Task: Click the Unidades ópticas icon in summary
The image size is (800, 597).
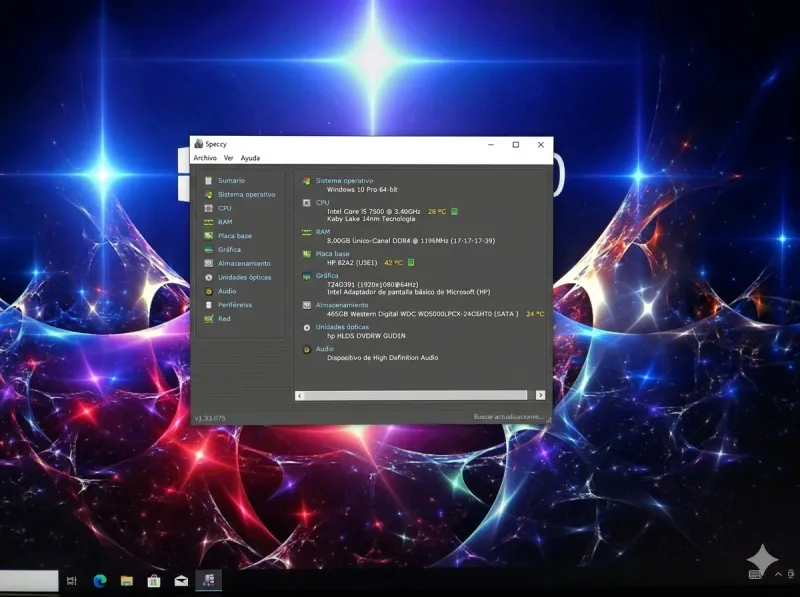Action: (306, 328)
